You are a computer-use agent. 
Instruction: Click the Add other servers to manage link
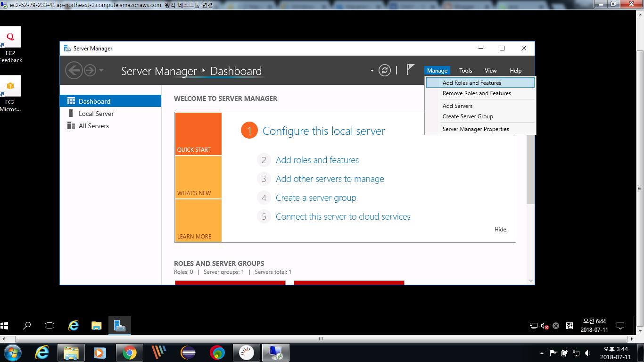point(330,179)
